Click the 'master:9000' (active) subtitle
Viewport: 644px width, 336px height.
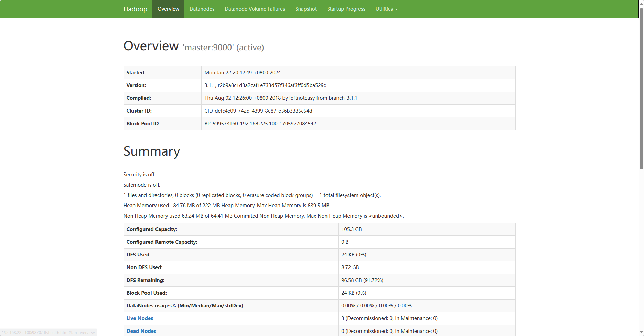click(x=223, y=48)
